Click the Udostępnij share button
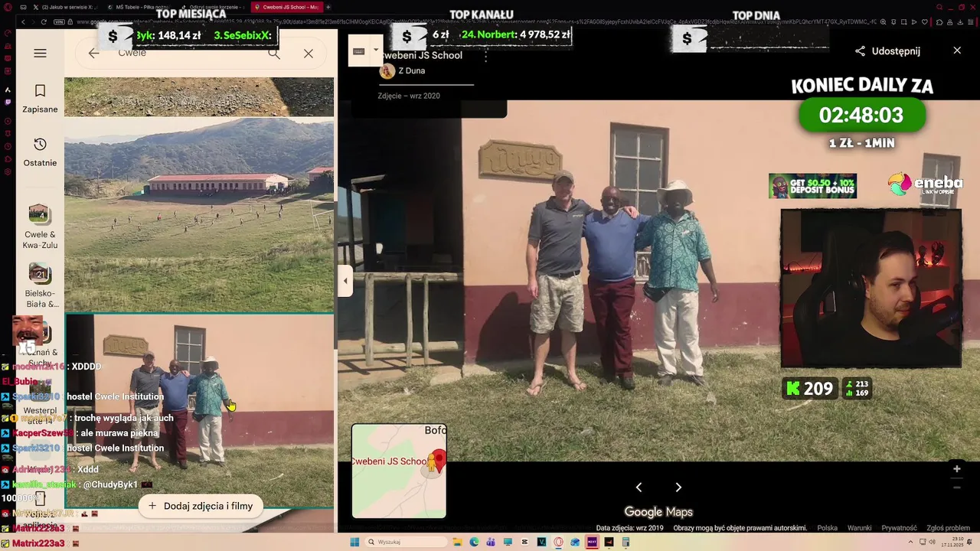Screen dimensions: 980x551 pyautogui.click(x=888, y=51)
